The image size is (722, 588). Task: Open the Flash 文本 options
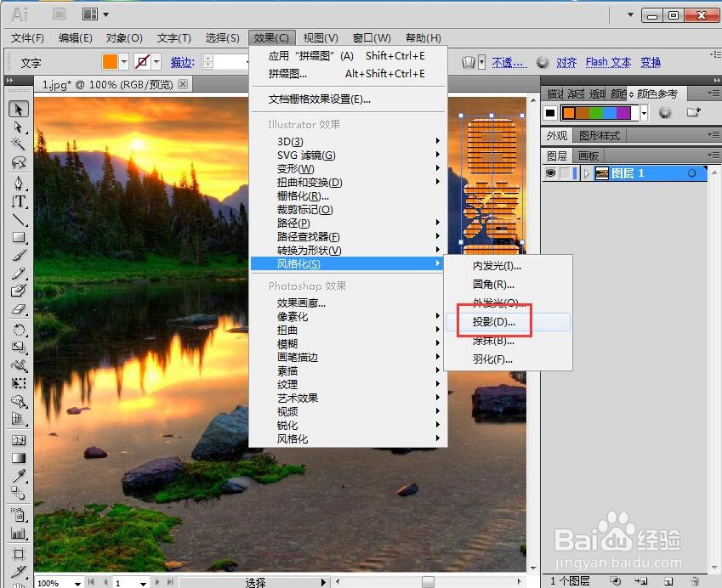pyautogui.click(x=607, y=62)
